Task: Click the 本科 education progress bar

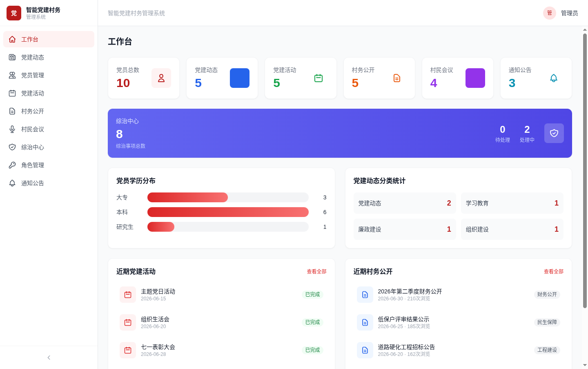Action: pos(228,212)
